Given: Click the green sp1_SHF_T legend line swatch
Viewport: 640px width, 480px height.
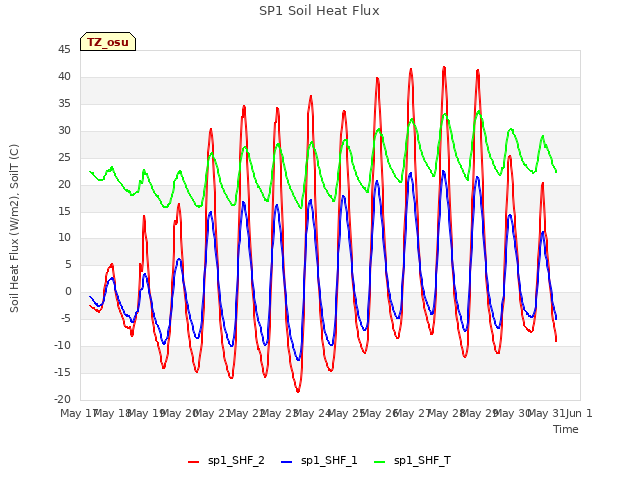Looking at the screenshot, I should tap(380, 462).
